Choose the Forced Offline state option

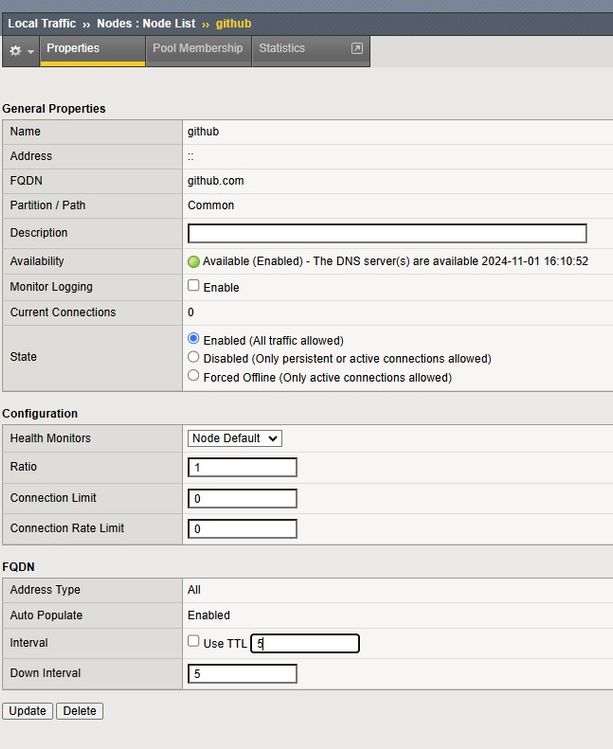(194, 376)
